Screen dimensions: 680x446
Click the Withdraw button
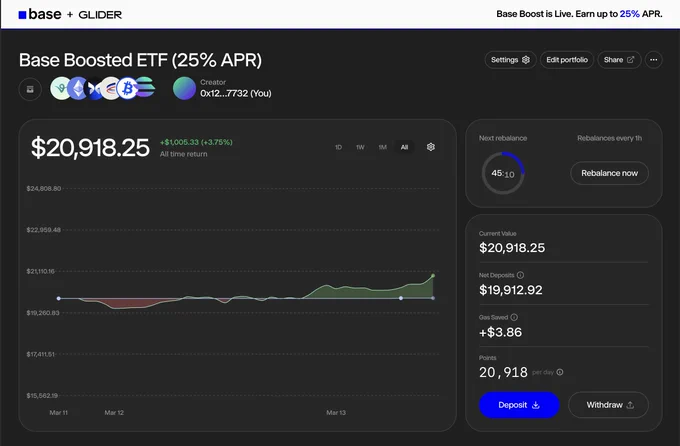point(608,405)
